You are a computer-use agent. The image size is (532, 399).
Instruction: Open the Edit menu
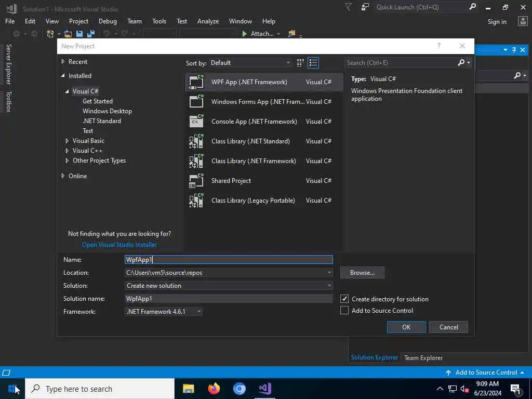pos(30,21)
